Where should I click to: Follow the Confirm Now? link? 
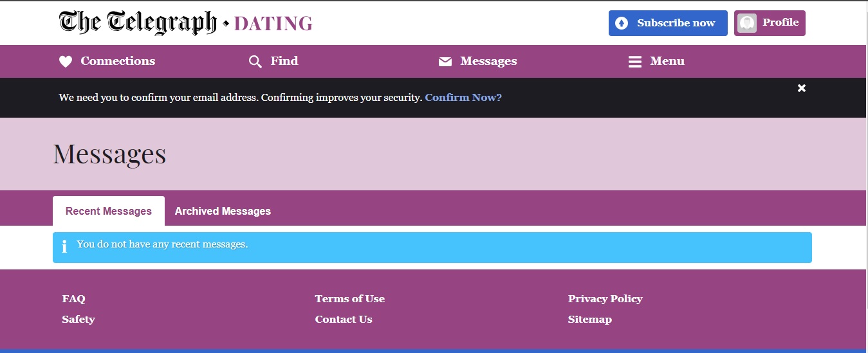coord(463,98)
